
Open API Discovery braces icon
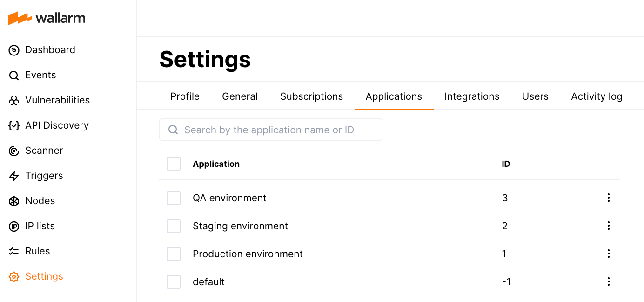coord(14,126)
